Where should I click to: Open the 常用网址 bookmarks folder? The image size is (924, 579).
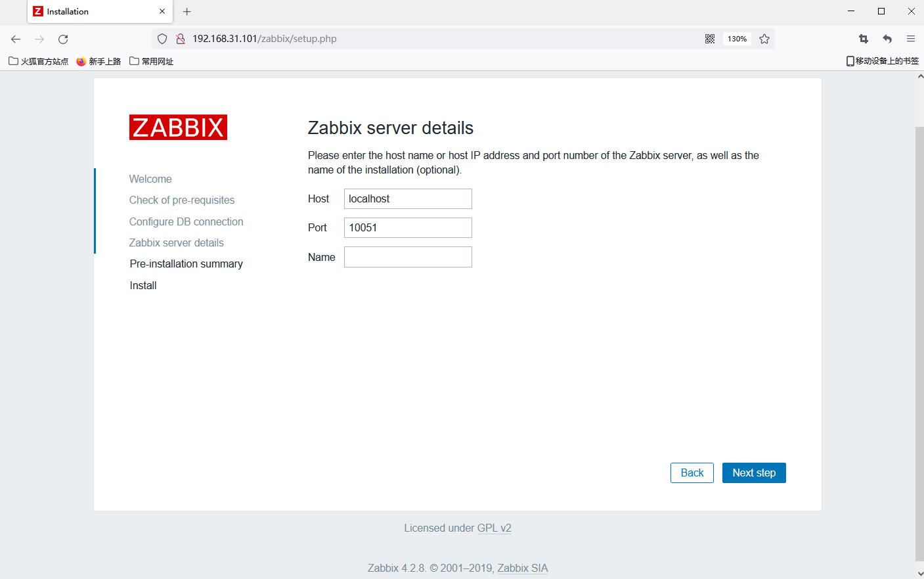(x=151, y=60)
